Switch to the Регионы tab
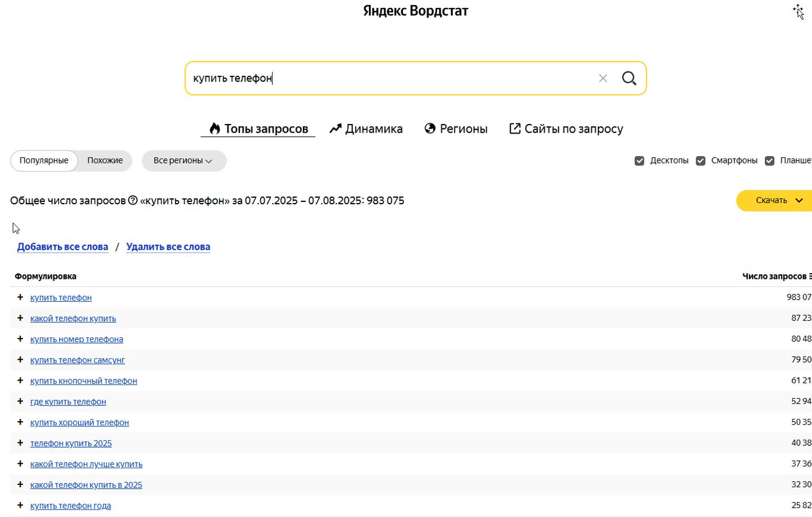Screen dimensions: 812x517 456,129
